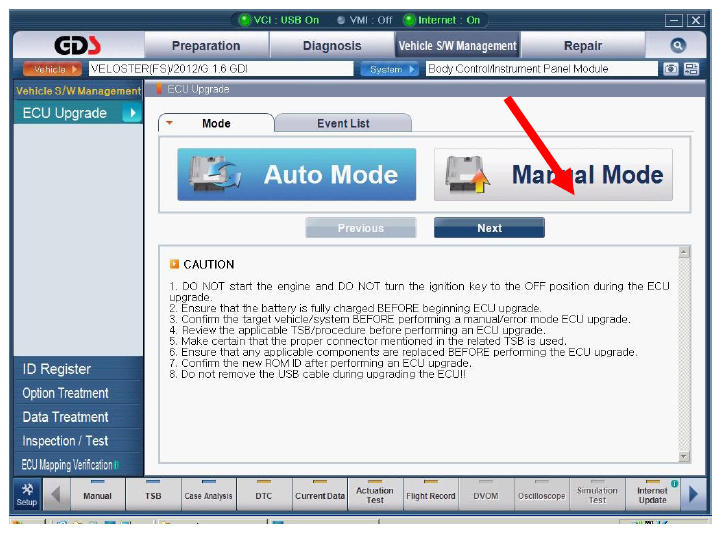Viewport: 721px width, 533px height.
Task: Click the VCI USB status indicator
Action: click(280, 20)
